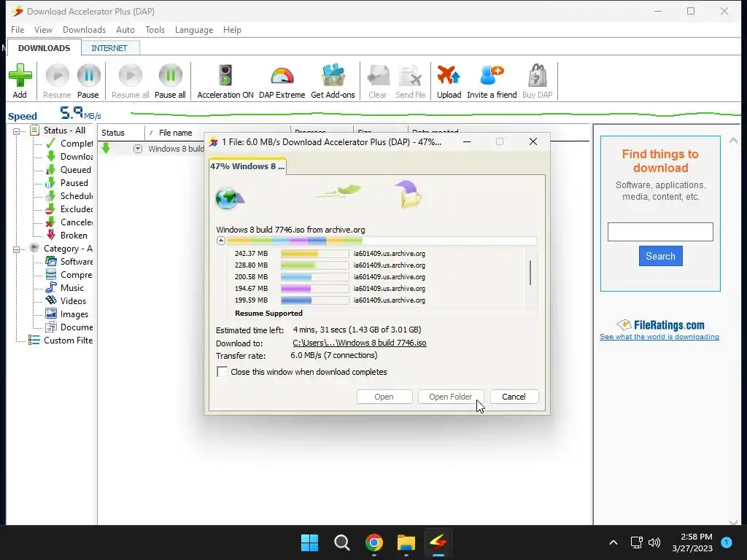The height and width of the screenshot is (560, 747).
Task: Select Music category in tree
Action: click(x=65, y=287)
